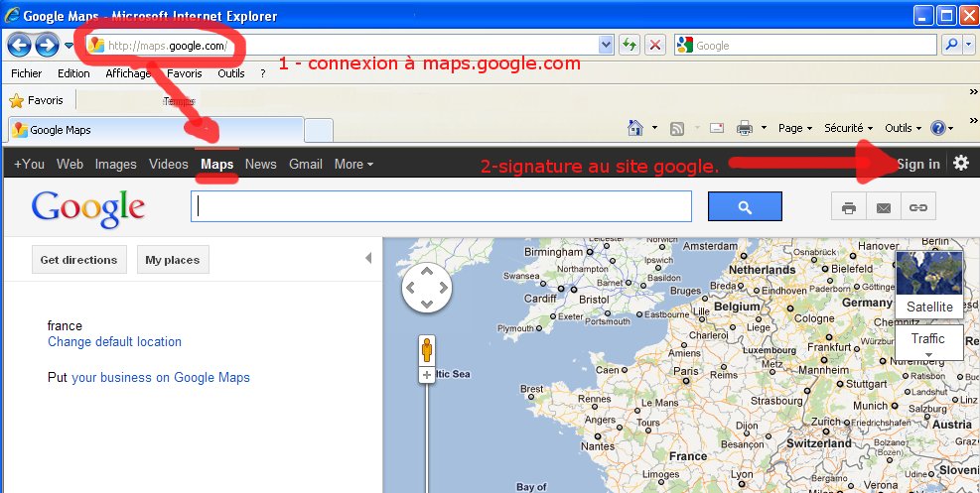The width and height of the screenshot is (980, 493).
Task: Open the Outils command bar menu
Action: tap(903, 128)
